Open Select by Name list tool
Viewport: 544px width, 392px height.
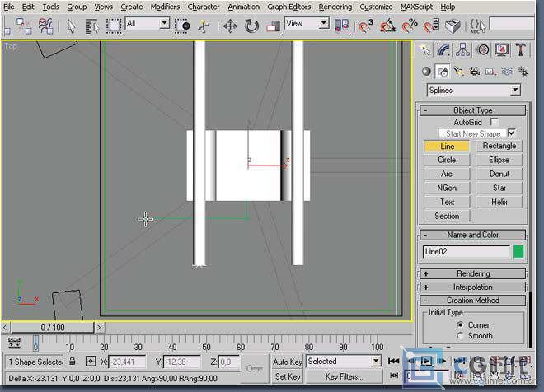(x=92, y=26)
